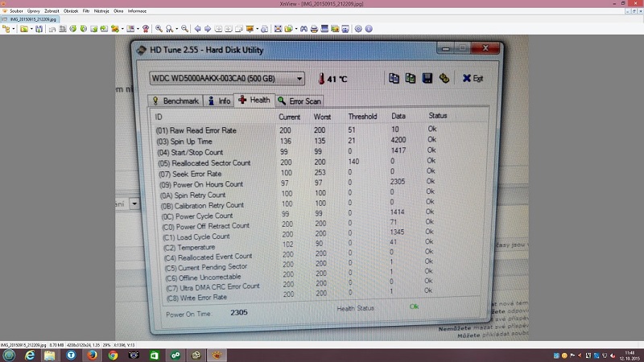The width and height of the screenshot is (644, 362).
Task: Click the Convert colored arrows icon
Action: 115,29
